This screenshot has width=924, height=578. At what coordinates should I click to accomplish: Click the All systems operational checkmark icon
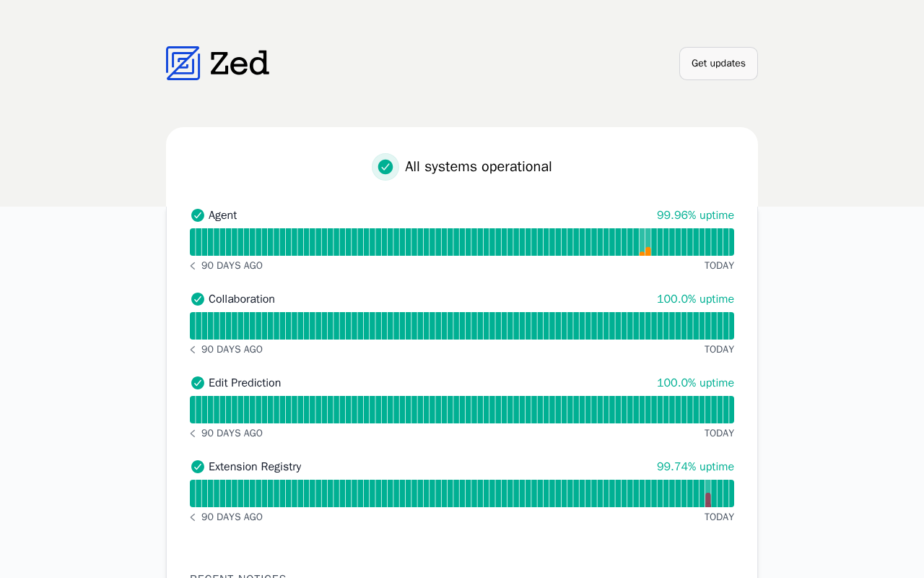click(x=385, y=167)
